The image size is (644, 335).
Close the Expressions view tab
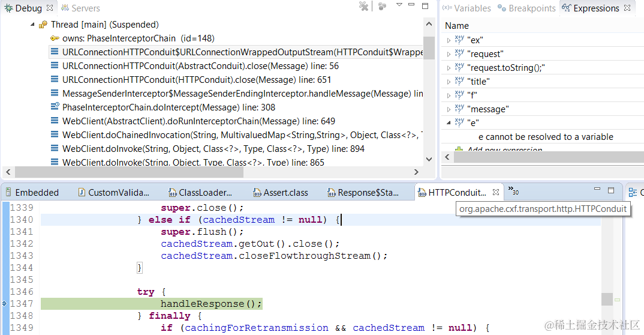pos(627,8)
